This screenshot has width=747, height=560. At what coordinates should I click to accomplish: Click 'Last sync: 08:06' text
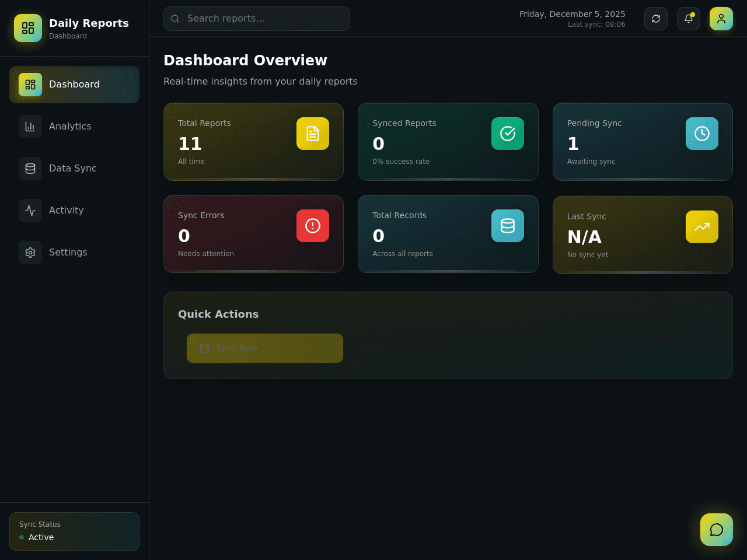pyautogui.click(x=596, y=24)
